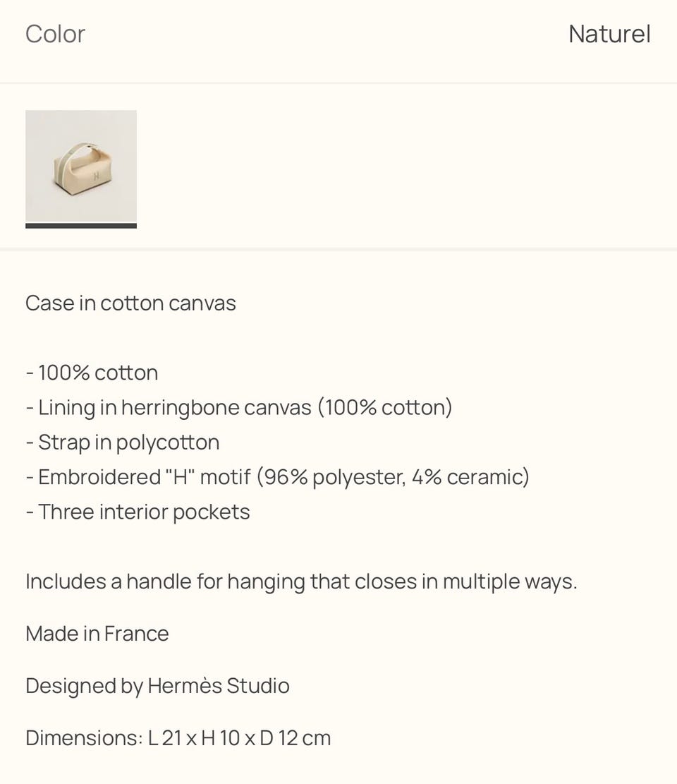677x784 pixels.
Task: Click the "Strap in polycotton" line
Action: (x=123, y=443)
